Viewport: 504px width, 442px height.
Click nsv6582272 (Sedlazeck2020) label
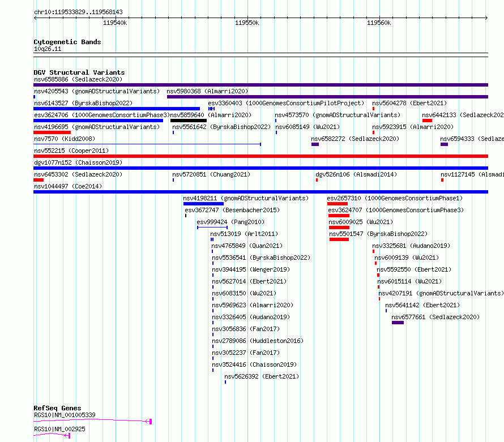(x=355, y=139)
